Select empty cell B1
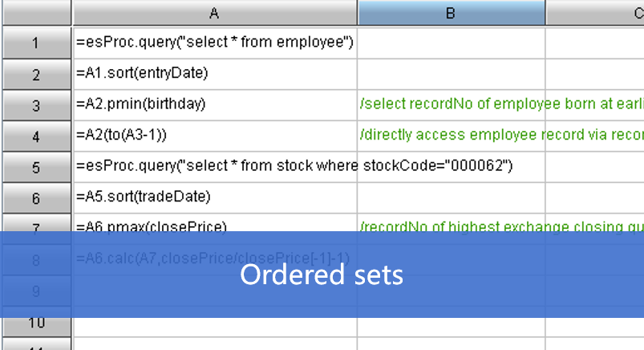 click(452, 43)
